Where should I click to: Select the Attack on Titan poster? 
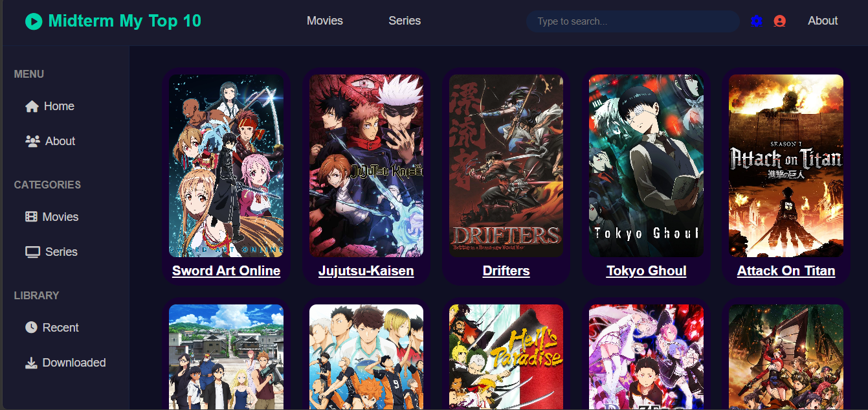coord(786,166)
